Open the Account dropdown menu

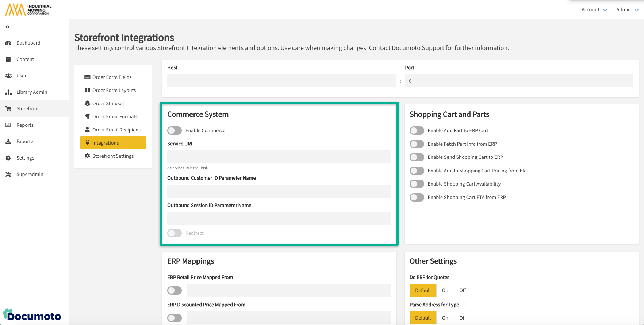tap(594, 10)
